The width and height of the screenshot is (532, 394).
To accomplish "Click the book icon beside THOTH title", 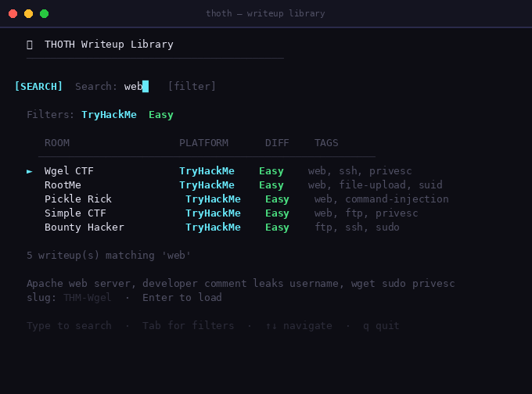I will point(30,45).
